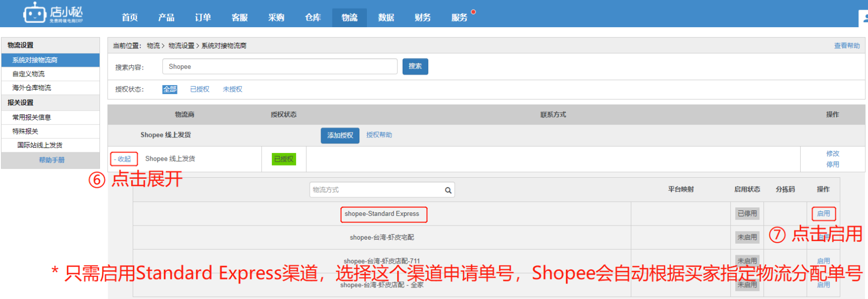Click the 启用状态 column header
This screenshot has height=299, width=868.
tap(747, 189)
